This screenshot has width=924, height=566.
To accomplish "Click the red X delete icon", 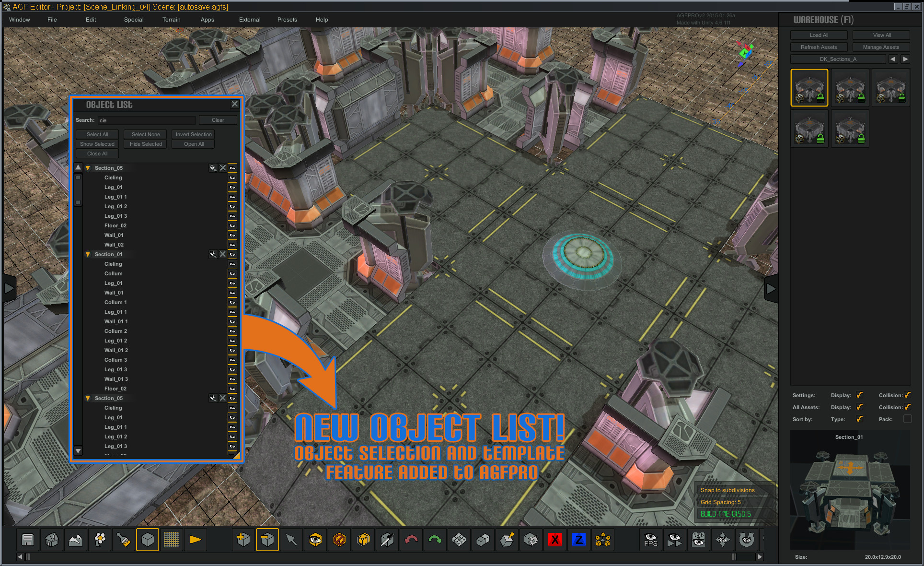I will click(554, 540).
